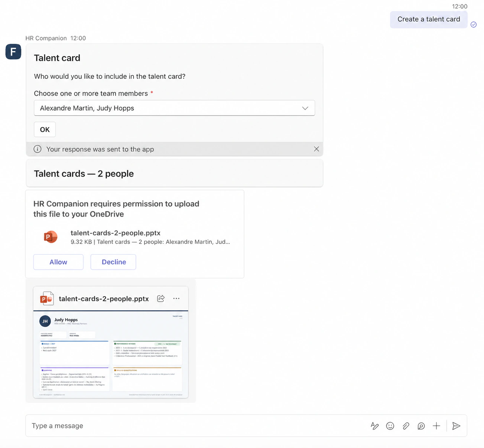
Task: Click the Who would you like to include question
Action: pos(110,76)
